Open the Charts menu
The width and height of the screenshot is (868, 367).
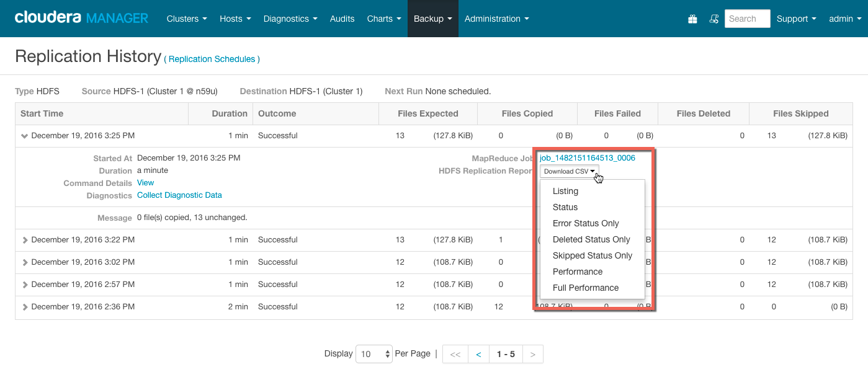pos(384,19)
